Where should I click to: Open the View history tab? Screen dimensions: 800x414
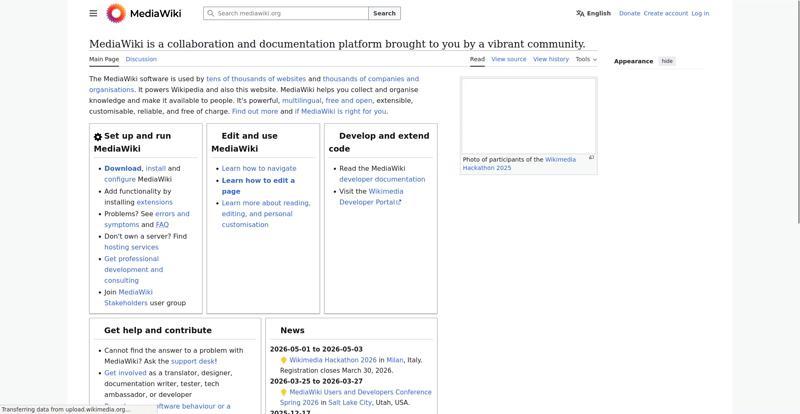click(551, 59)
